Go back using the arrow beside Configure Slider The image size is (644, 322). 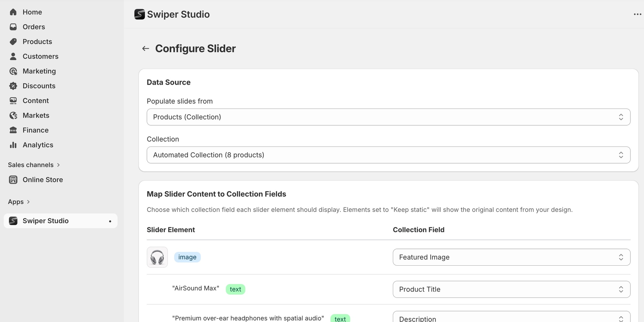click(x=146, y=49)
